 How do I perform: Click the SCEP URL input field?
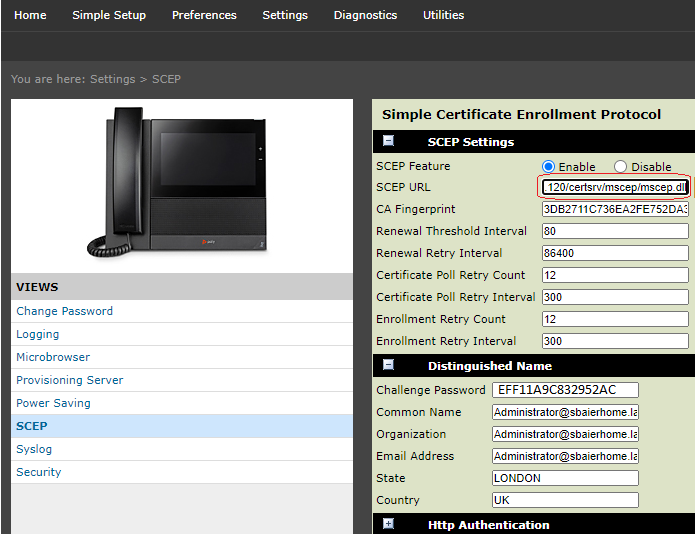(x=614, y=187)
